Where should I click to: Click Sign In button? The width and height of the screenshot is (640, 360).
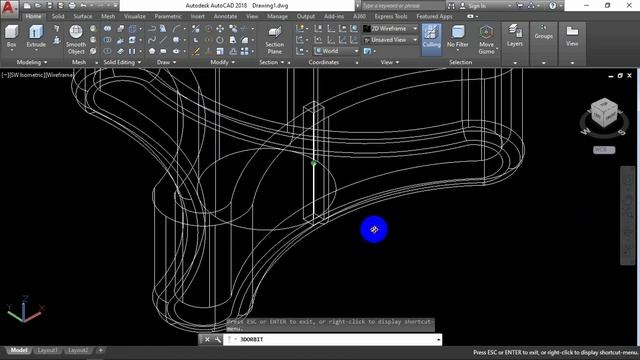click(x=473, y=6)
